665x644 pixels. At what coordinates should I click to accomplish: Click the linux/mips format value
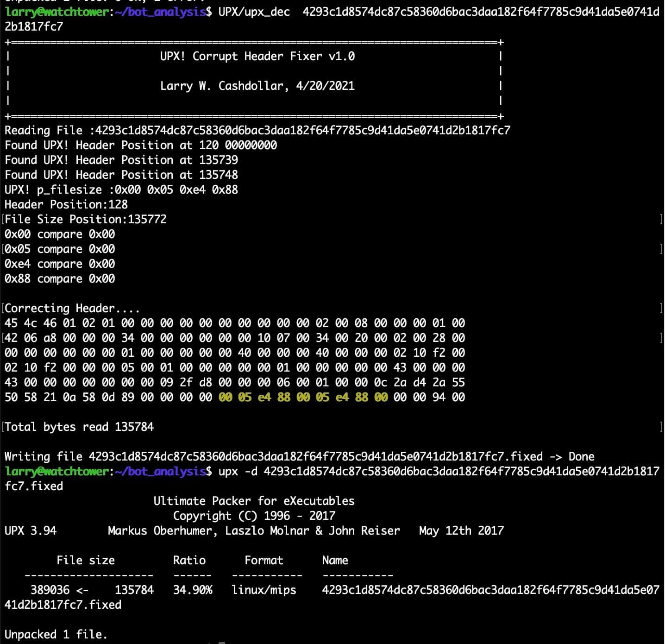coord(263,590)
